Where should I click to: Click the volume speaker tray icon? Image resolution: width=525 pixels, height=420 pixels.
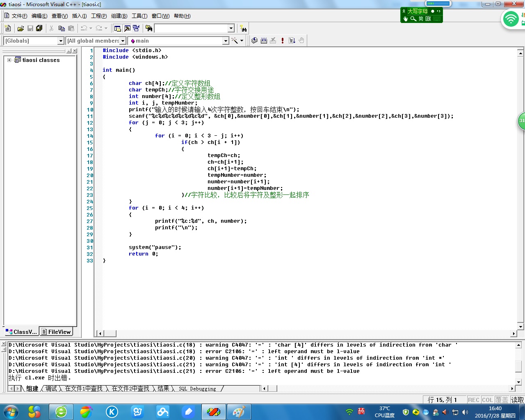(x=465, y=412)
